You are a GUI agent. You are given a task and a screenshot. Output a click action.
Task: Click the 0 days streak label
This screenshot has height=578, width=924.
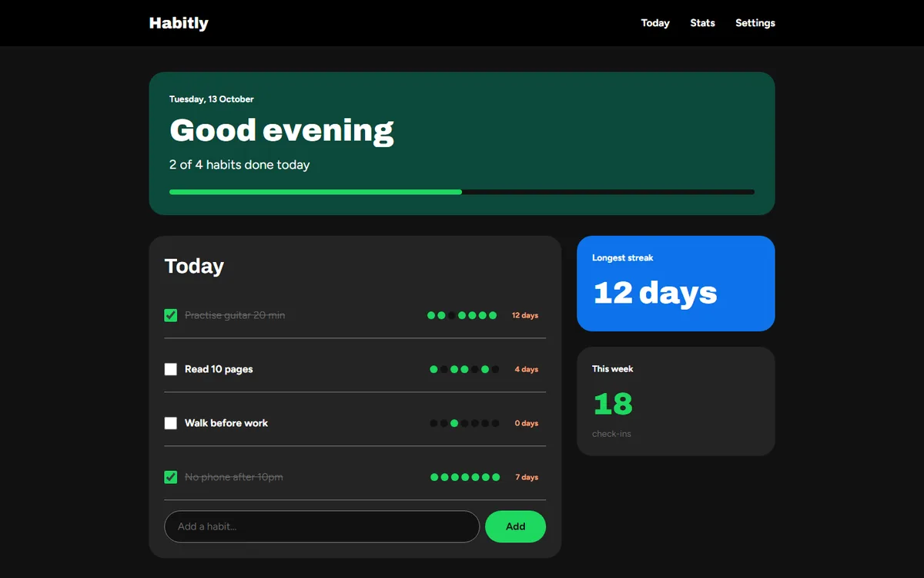[527, 423]
